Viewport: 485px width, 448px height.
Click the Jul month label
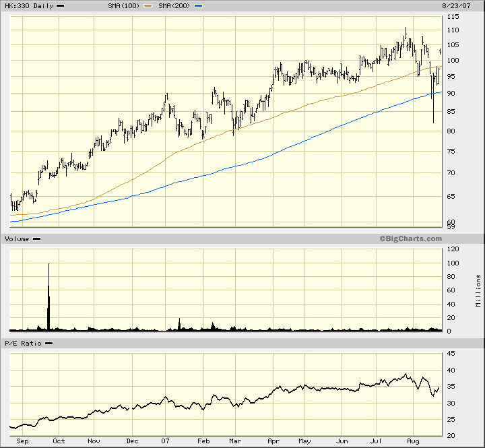click(x=376, y=441)
